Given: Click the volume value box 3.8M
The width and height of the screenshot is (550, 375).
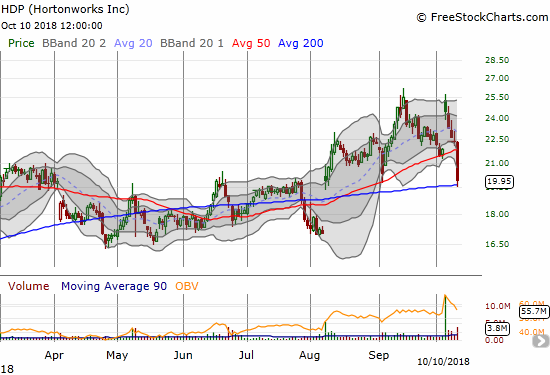Looking at the screenshot, I should [x=497, y=328].
